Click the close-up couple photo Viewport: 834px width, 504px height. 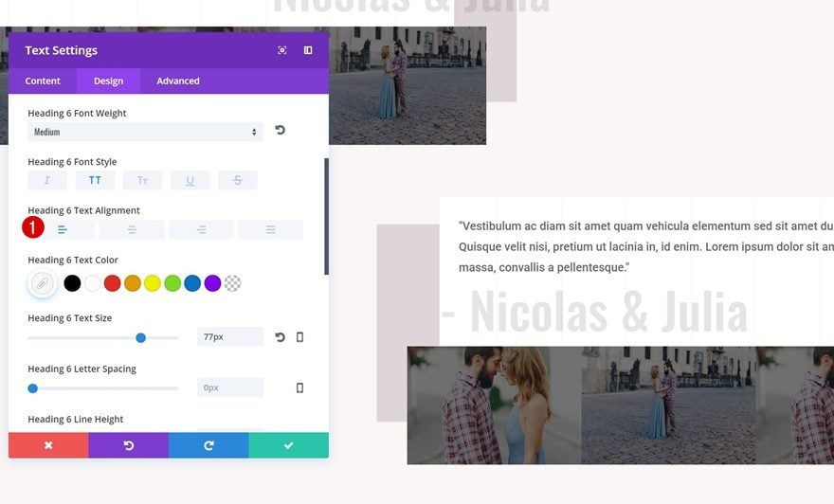point(494,405)
